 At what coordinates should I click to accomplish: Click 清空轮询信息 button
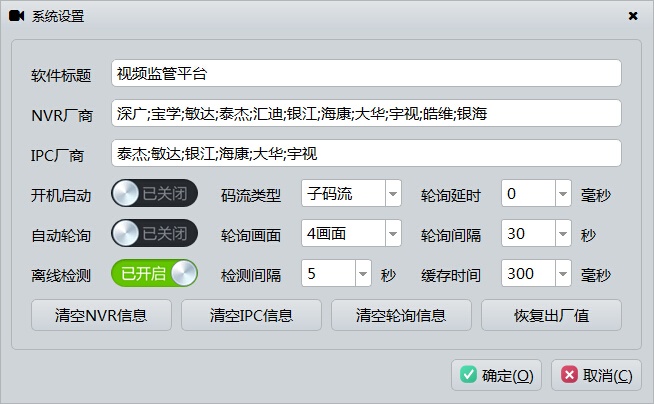401,315
